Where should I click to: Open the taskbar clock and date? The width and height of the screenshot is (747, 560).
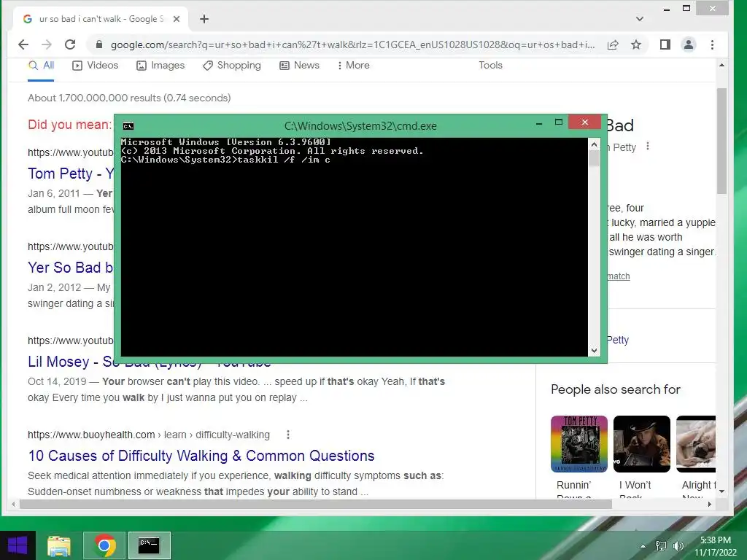tap(716, 546)
